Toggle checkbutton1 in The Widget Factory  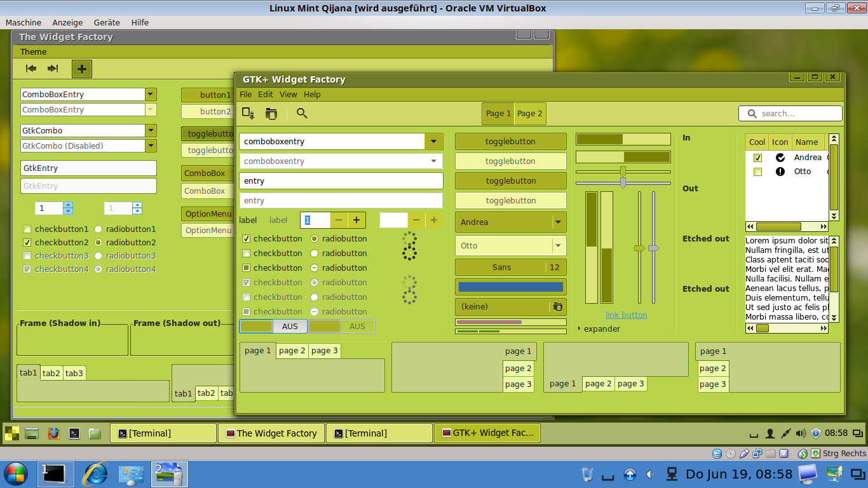(27, 229)
